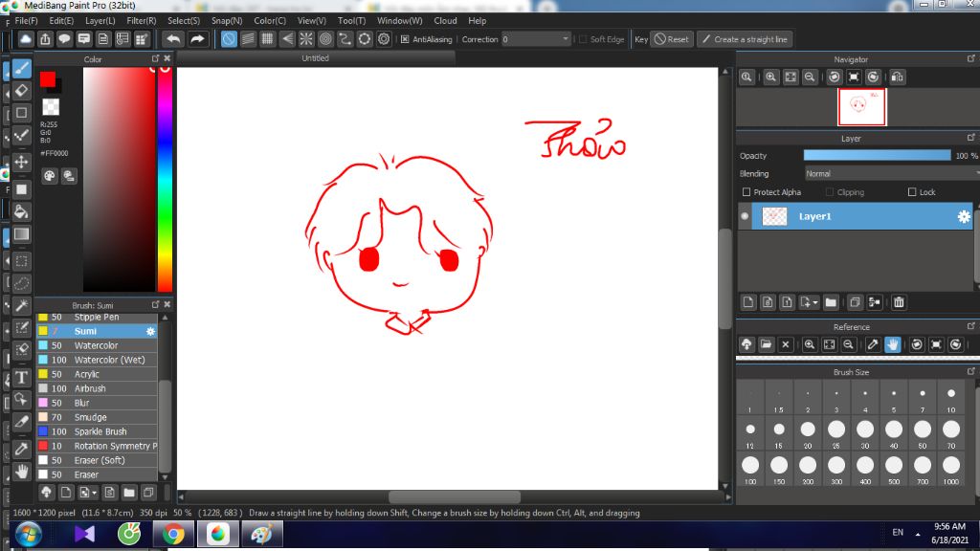Select the Lasso tool
Viewport: 980px width, 551px height.
tap(21, 283)
